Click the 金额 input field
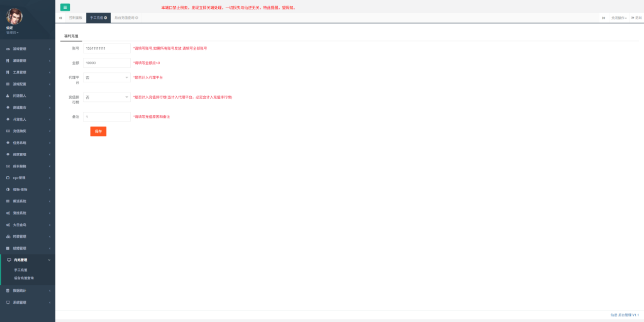The height and width of the screenshot is (322, 644). (x=106, y=63)
